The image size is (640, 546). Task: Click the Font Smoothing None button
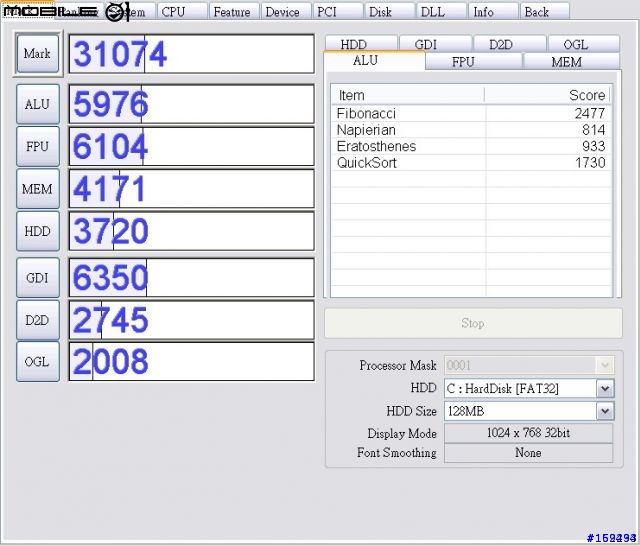[x=529, y=453]
